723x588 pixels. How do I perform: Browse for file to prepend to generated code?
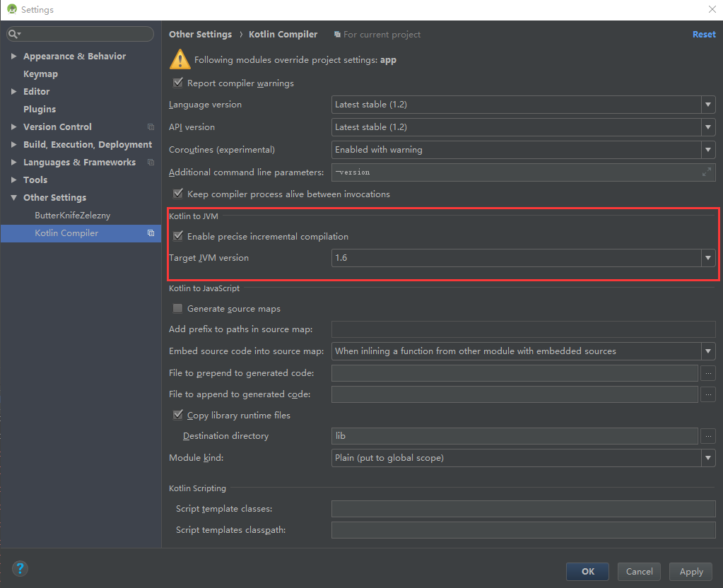[x=708, y=372]
